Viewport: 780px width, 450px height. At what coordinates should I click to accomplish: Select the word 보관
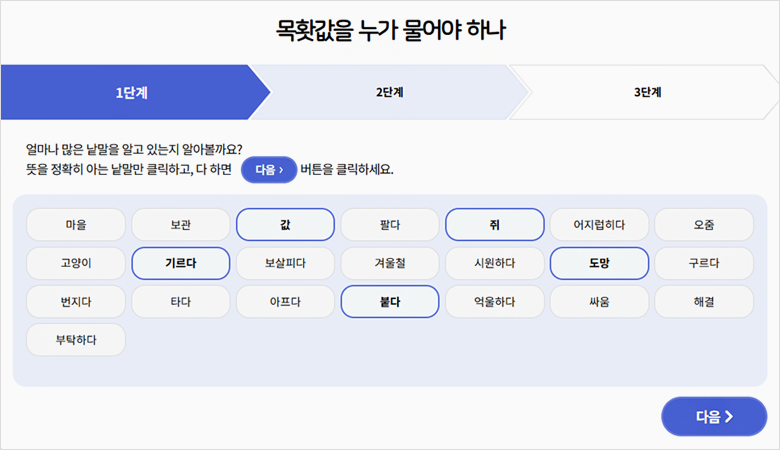[x=181, y=225]
